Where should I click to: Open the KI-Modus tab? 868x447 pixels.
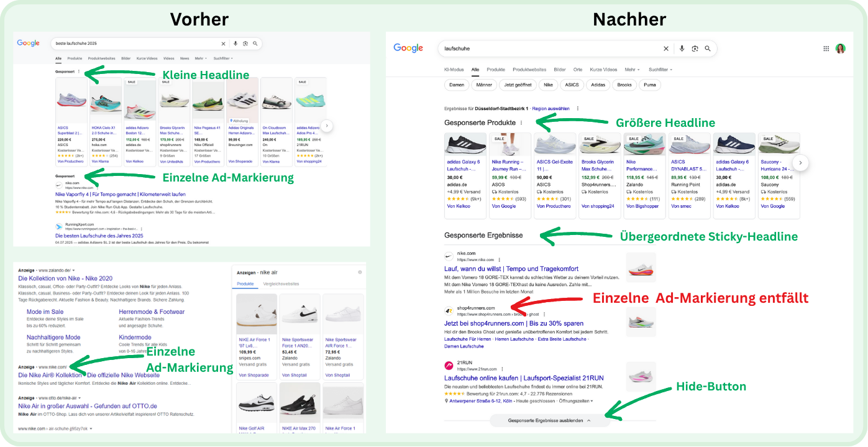click(x=454, y=69)
